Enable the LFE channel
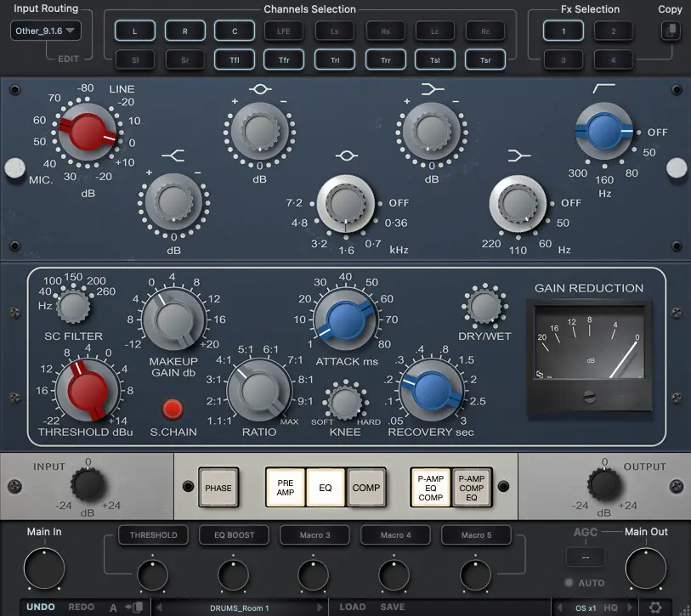This screenshot has height=616, width=691. [284, 31]
